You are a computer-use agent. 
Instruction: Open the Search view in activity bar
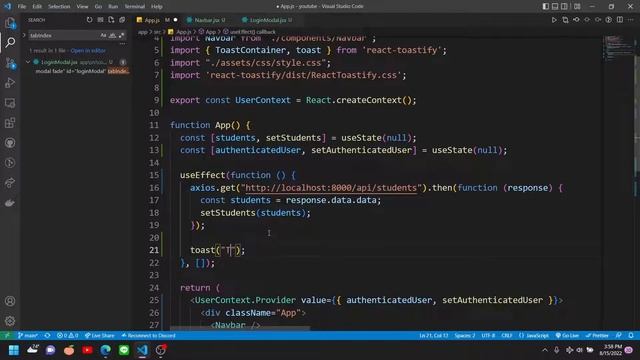pyautogui.click(x=10, y=42)
